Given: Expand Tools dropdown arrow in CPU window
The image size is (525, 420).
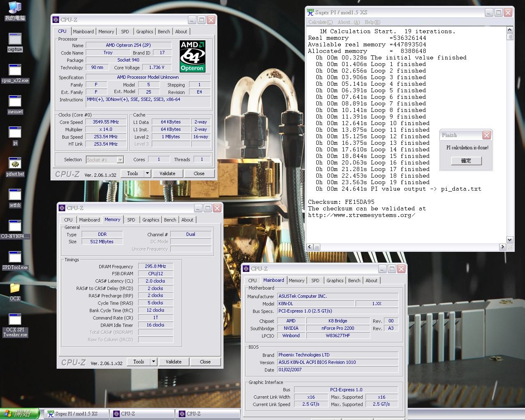Looking at the screenshot, I should pos(147,173).
